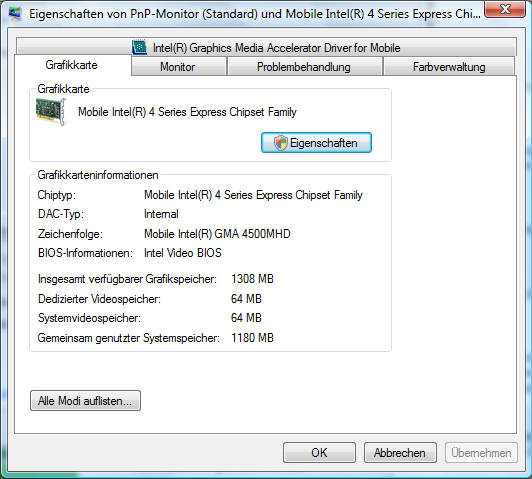The image size is (532, 479).
Task: Click the 1180 MB shared system memory value
Action: [x=252, y=338]
